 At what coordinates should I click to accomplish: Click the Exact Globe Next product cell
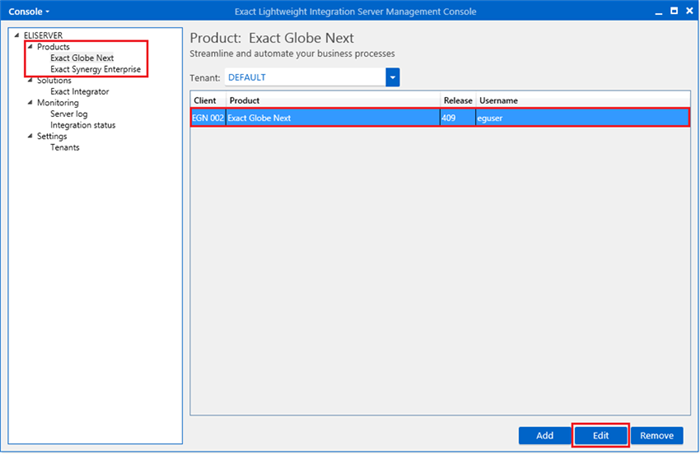333,118
